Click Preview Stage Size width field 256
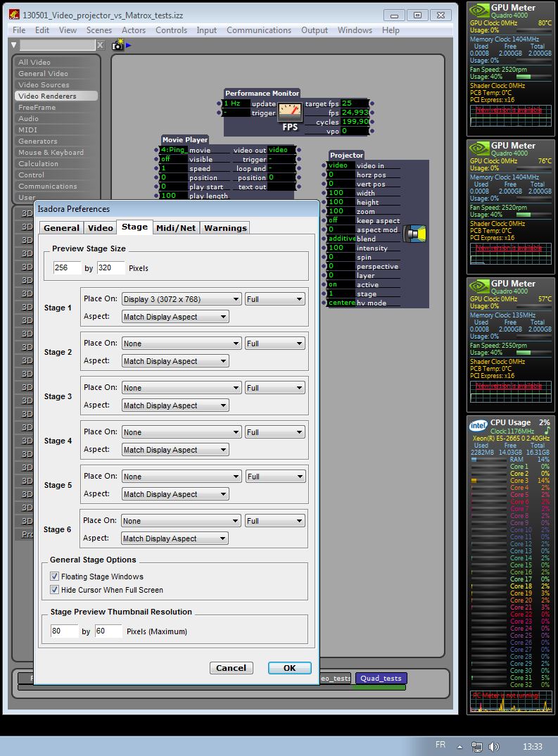 67,267
